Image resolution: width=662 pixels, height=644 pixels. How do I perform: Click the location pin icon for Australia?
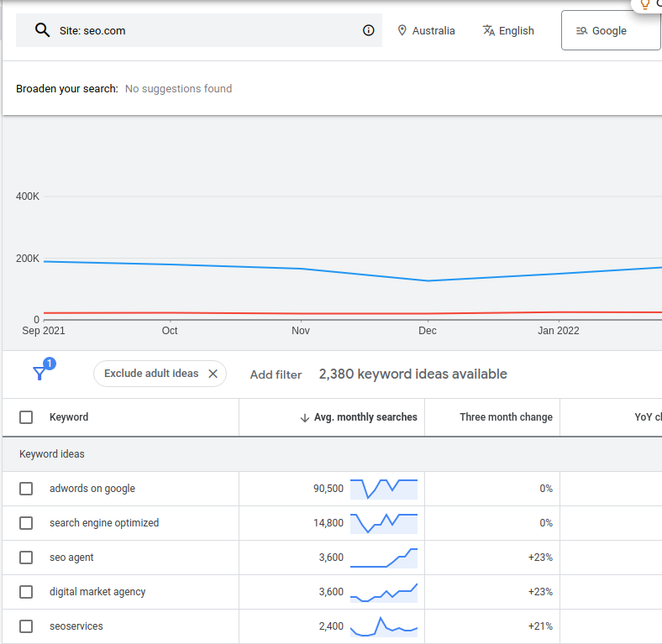pos(402,31)
